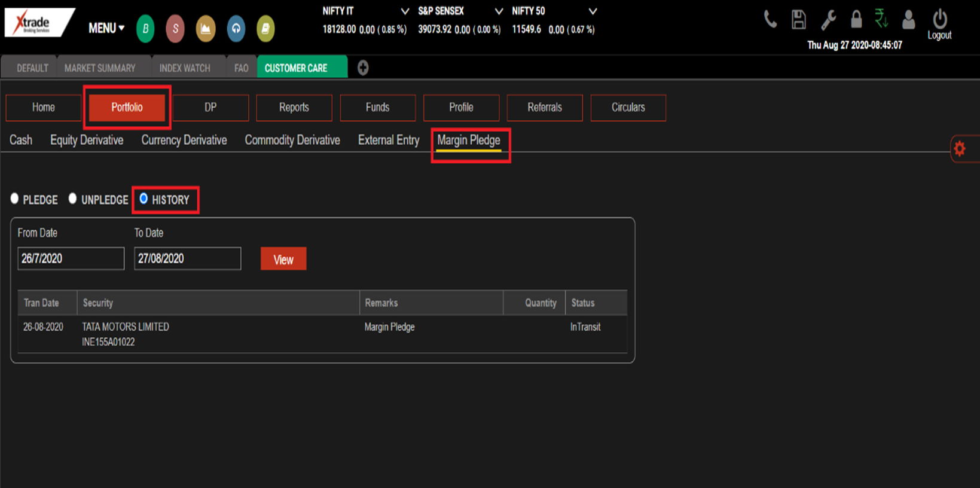Open the Equity Derivative sub-tab
This screenshot has width=980, height=488.
87,140
